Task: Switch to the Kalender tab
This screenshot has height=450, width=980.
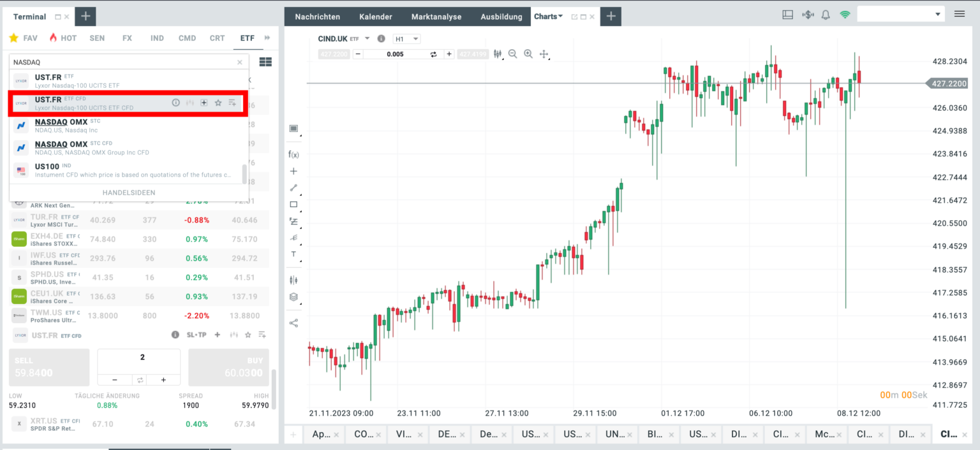Action: coord(376,16)
